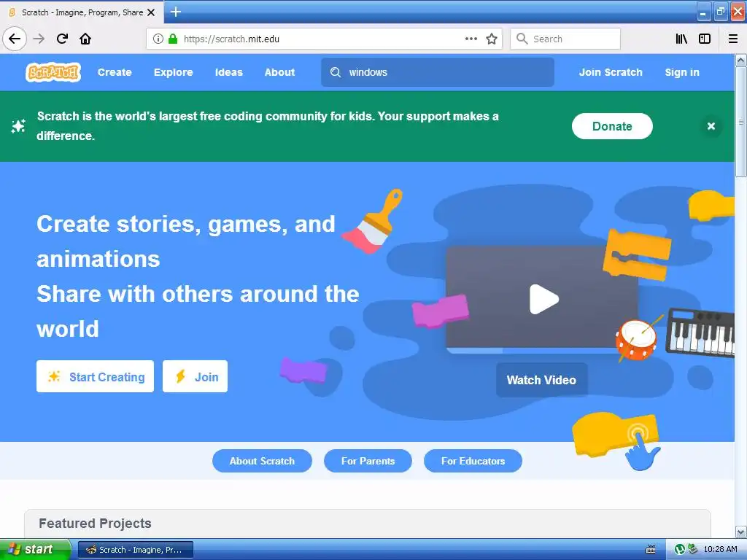Click the Donate button
Viewport: 747px width, 560px height.
[612, 126]
